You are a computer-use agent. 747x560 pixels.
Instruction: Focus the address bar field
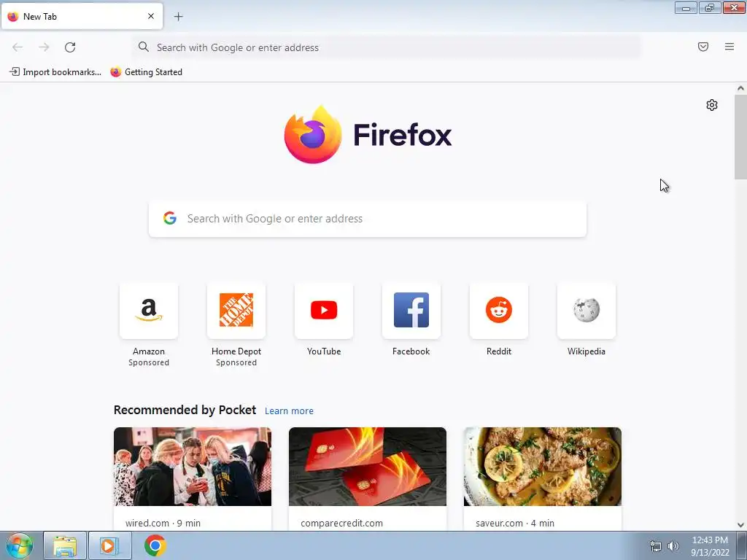(x=387, y=47)
